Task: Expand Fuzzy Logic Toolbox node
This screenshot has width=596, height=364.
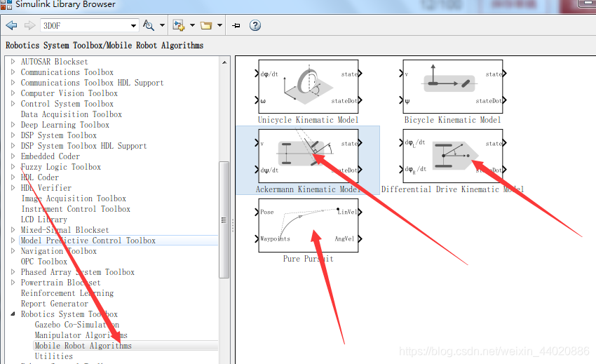Action: coord(13,167)
